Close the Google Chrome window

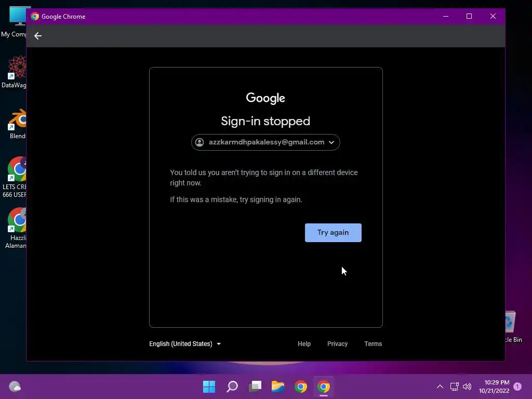(493, 16)
